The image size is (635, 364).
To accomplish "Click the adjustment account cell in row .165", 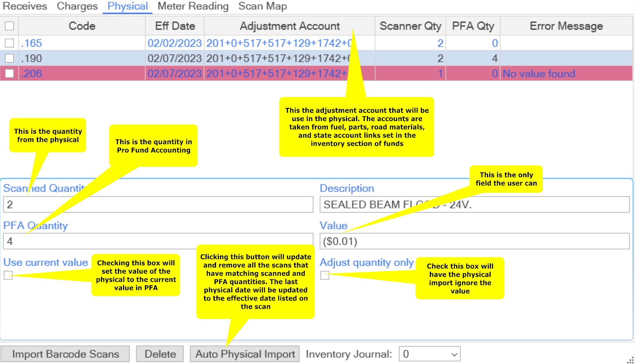I will (x=289, y=43).
